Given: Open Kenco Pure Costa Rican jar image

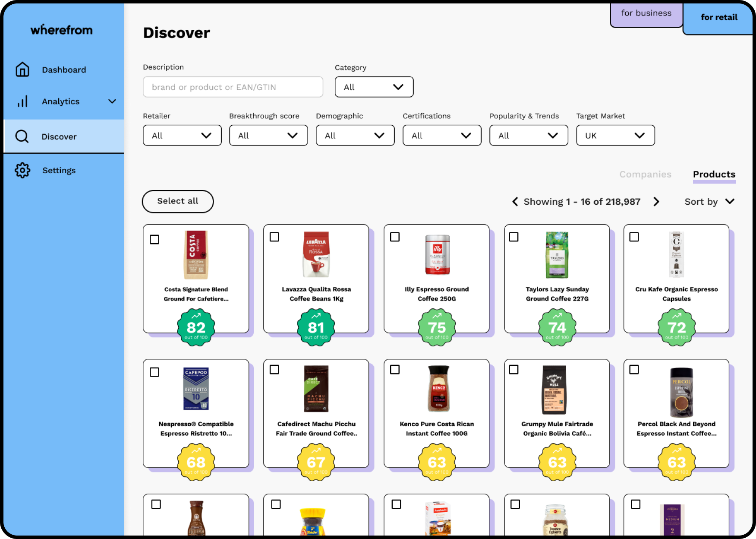Looking at the screenshot, I should 439,389.
